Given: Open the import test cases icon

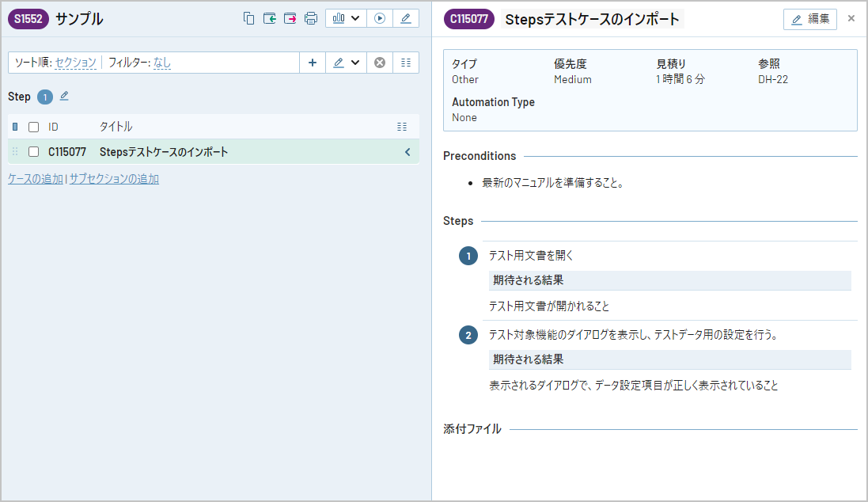Looking at the screenshot, I should [271, 17].
